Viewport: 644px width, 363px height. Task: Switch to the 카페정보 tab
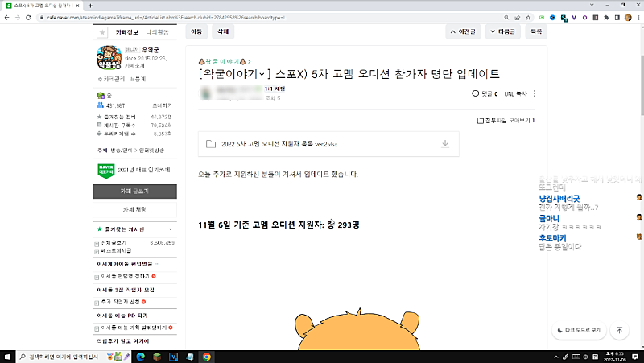click(x=127, y=32)
